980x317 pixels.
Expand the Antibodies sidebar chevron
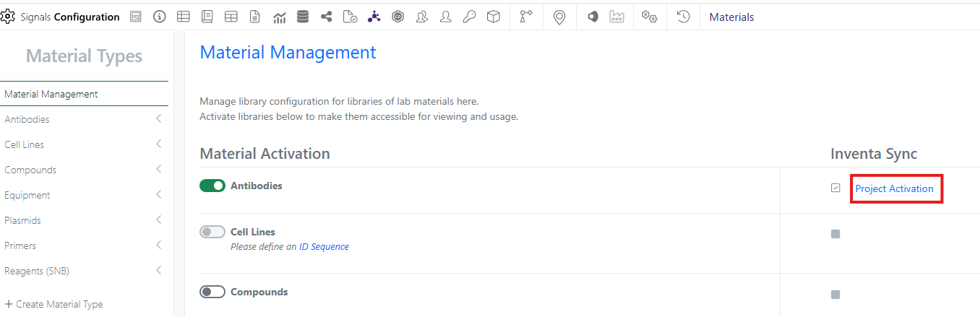(x=158, y=119)
